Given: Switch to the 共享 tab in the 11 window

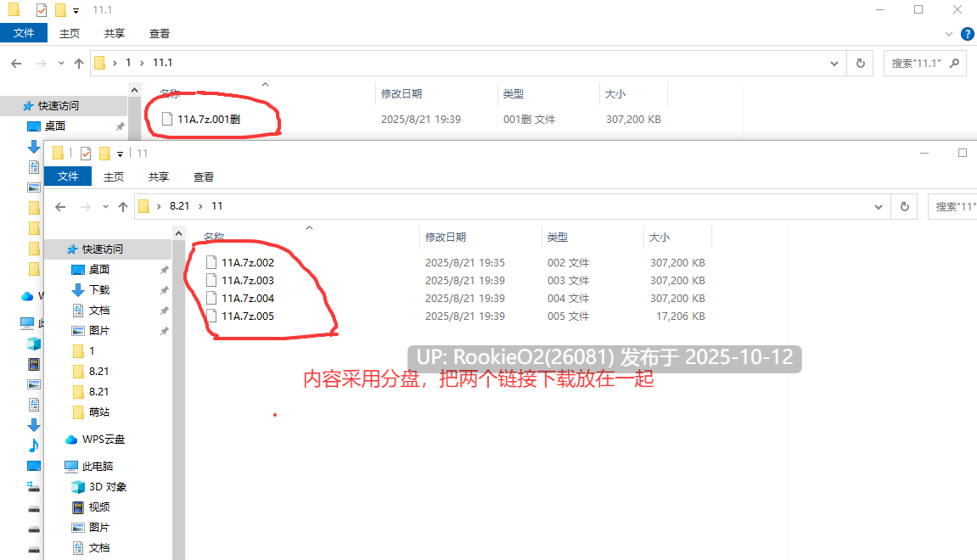Looking at the screenshot, I should 158,176.
